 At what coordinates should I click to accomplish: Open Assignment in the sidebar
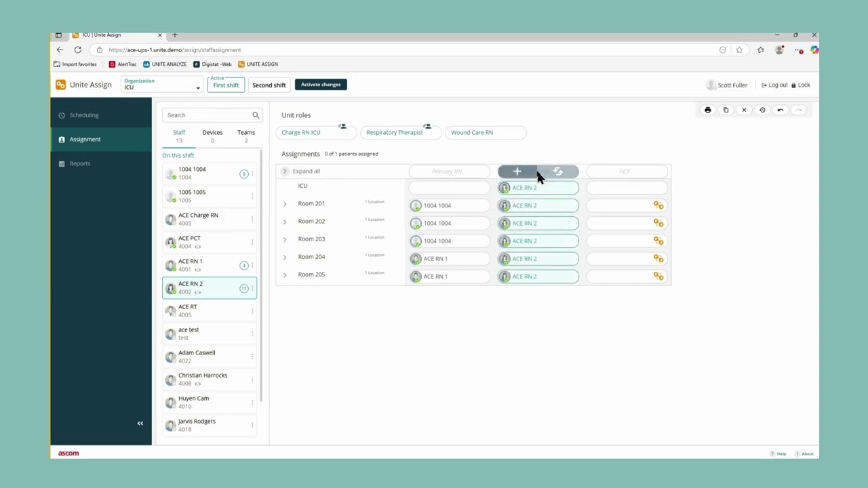[x=101, y=140]
